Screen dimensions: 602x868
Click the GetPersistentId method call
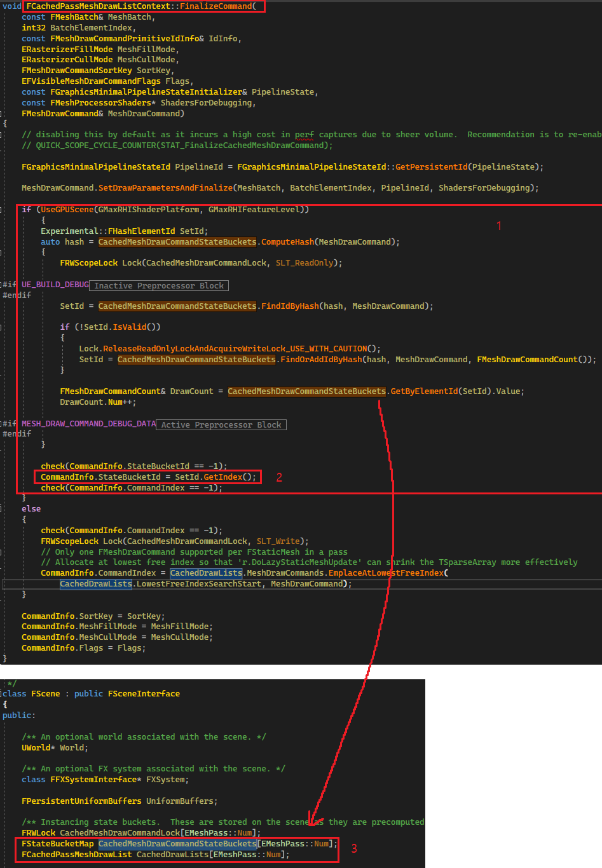click(432, 167)
